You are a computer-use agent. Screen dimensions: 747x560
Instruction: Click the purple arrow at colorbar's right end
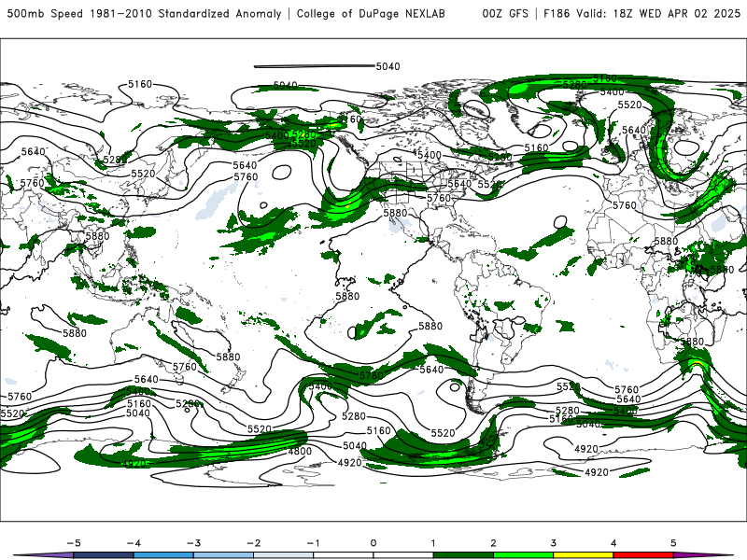coord(700,555)
